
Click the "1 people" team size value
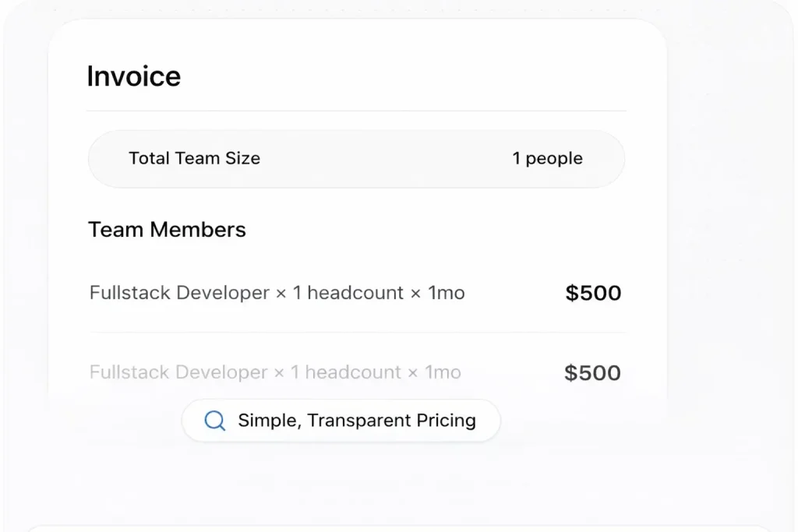pyautogui.click(x=547, y=158)
